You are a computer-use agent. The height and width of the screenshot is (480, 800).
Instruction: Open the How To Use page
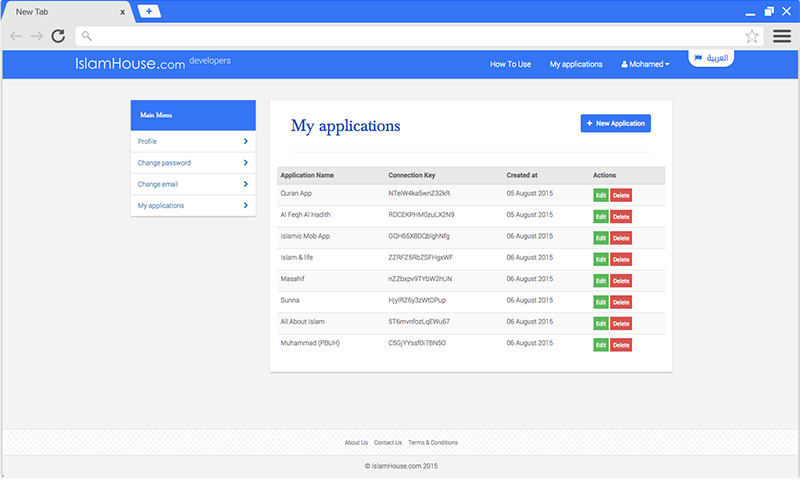point(510,64)
